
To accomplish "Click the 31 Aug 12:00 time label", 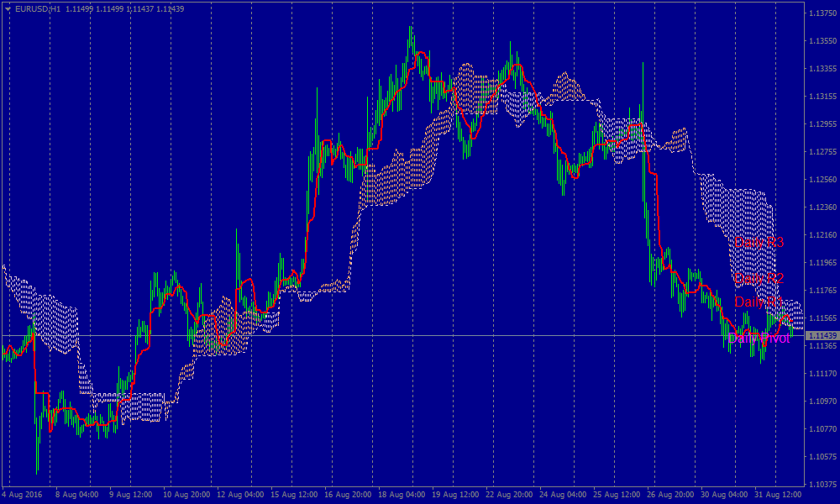I will coord(778,495).
